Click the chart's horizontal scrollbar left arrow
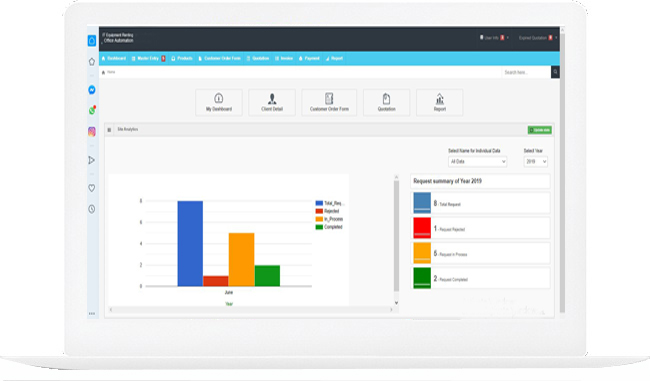 coord(111,310)
